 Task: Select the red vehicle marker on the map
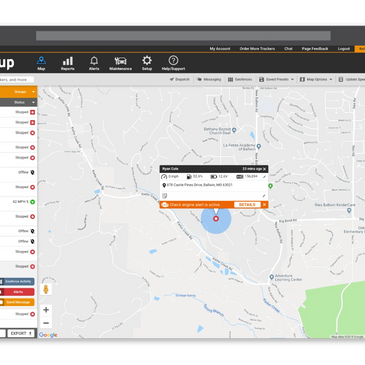click(216, 219)
